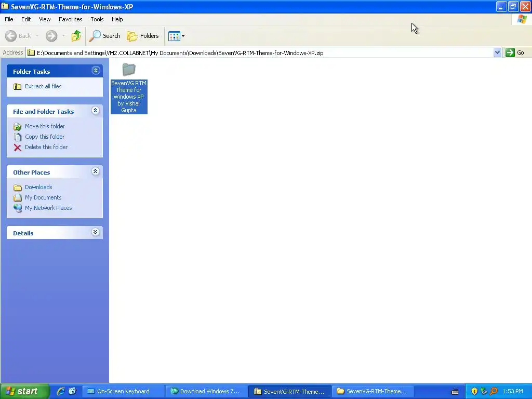Toggle the Folders pane

tap(142, 36)
